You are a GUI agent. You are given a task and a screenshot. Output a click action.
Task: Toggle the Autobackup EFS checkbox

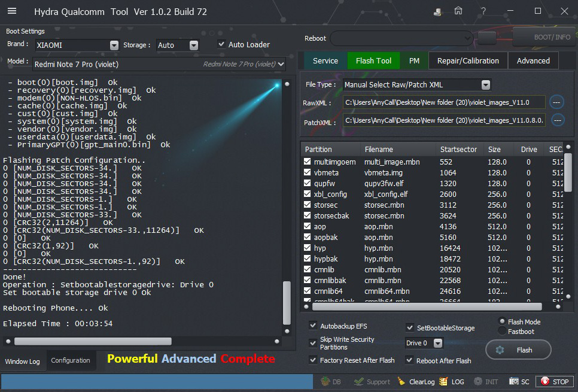pos(313,326)
